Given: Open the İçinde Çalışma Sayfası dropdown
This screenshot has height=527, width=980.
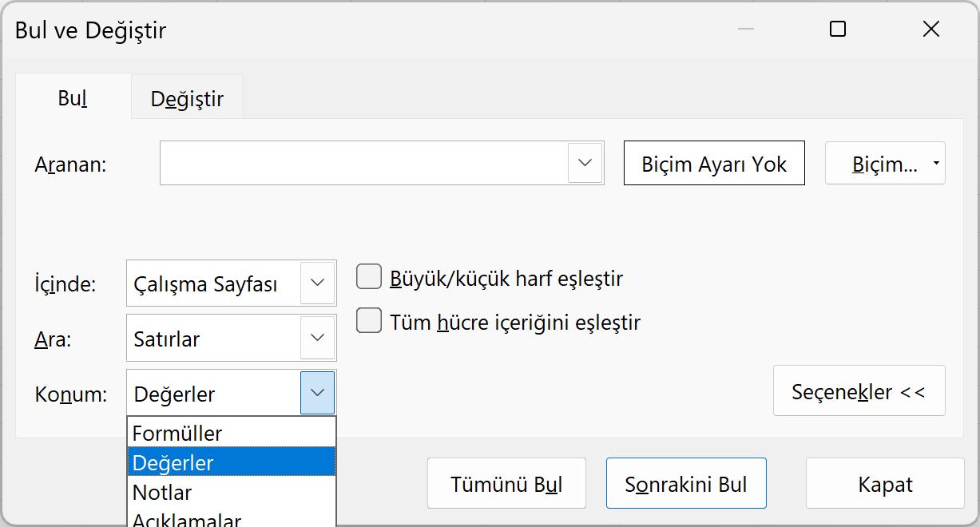Looking at the screenshot, I should pyautogui.click(x=317, y=283).
